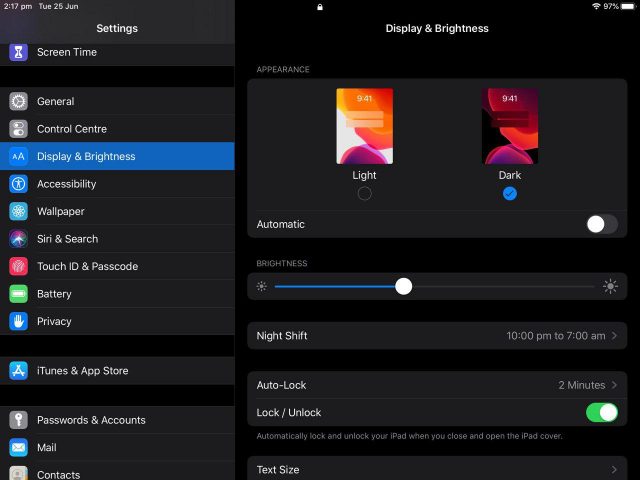640x480 pixels.
Task: Open Siri & Search settings
Action: (x=117, y=239)
